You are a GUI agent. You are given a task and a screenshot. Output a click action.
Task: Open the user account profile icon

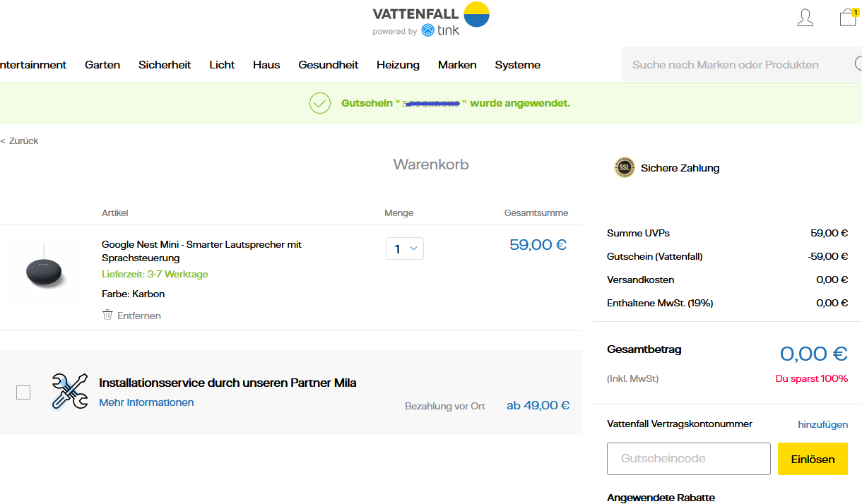click(x=805, y=18)
